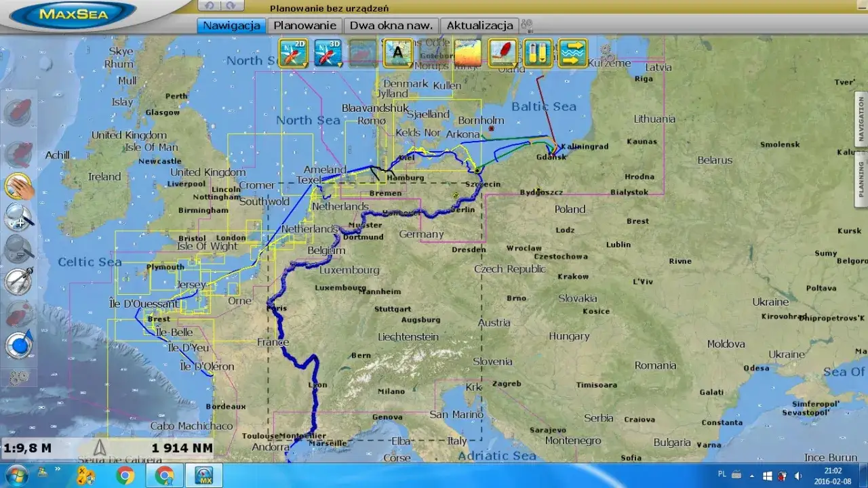Open the Aktualizacja tab
Screen dimensions: 868x488
479,26
